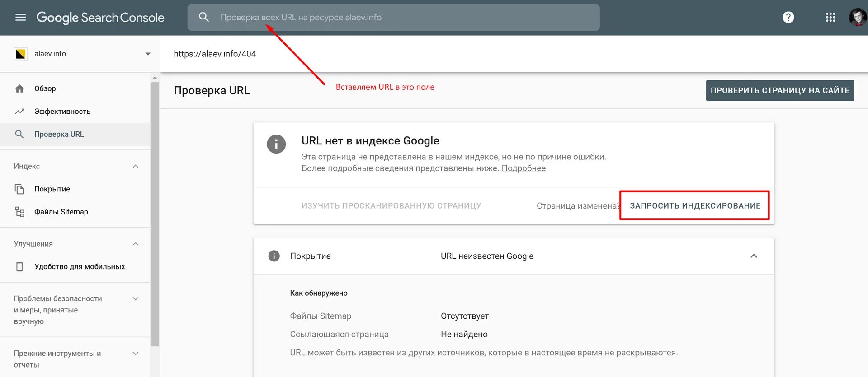Select Проверка URL menu item
The width and height of the screenshot is (868, 377).
75,134
